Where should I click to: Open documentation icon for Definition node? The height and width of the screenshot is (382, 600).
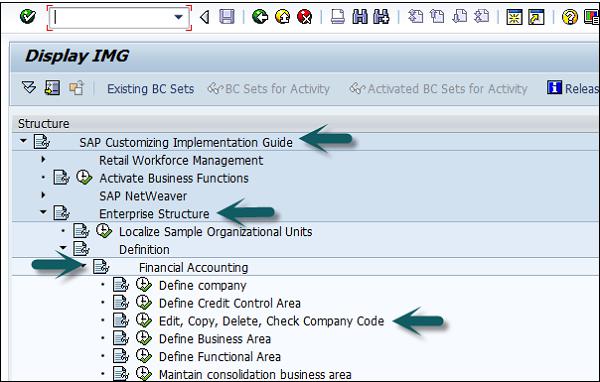coord(81,249)
